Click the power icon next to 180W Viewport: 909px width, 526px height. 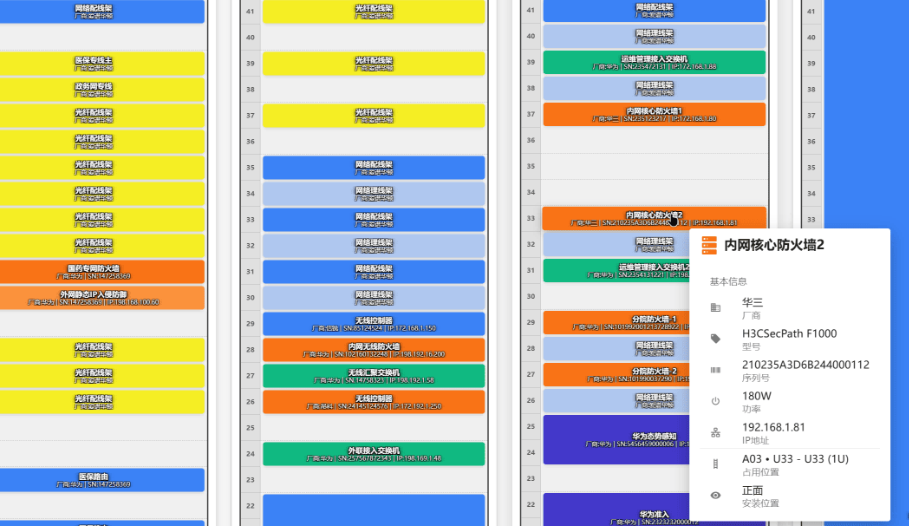coord(715,401)
